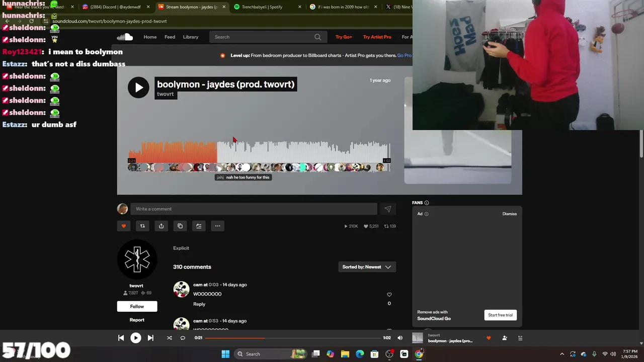Open File Explorer from the taskbar

[x=345, y=354]
